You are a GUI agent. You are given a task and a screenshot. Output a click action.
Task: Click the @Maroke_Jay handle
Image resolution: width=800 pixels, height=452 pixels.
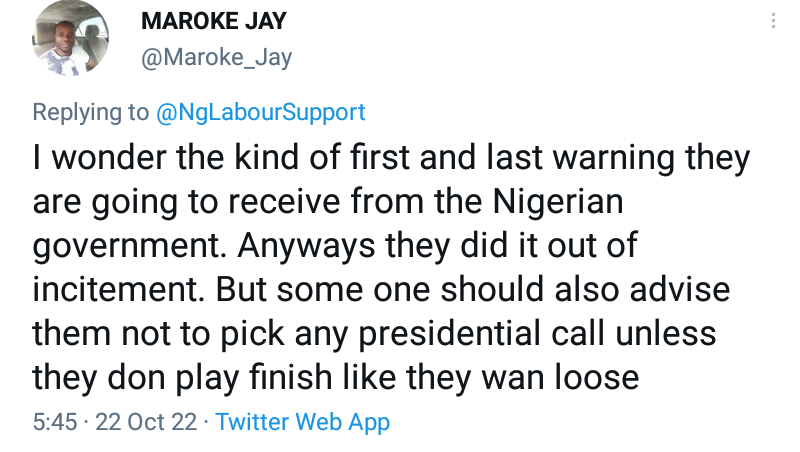(x=217, y=58)
